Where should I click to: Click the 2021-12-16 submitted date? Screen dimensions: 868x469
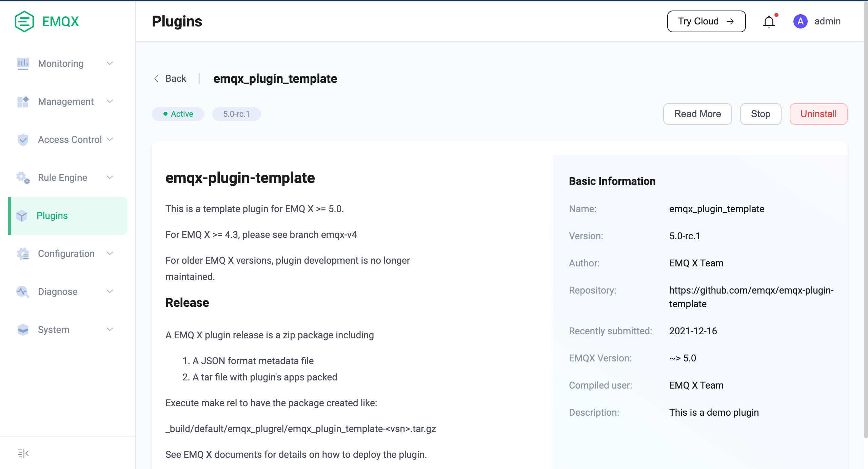pos(693,331)
